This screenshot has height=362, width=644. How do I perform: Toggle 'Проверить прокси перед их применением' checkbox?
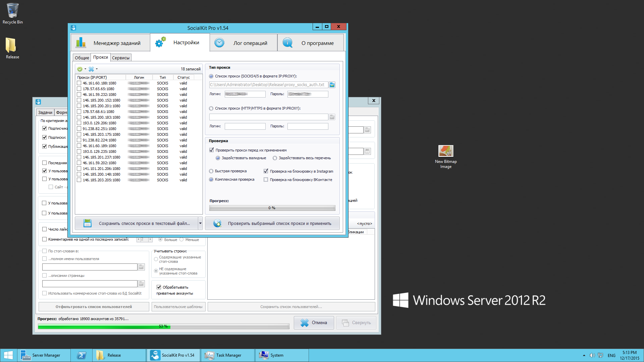click(212, 150)
